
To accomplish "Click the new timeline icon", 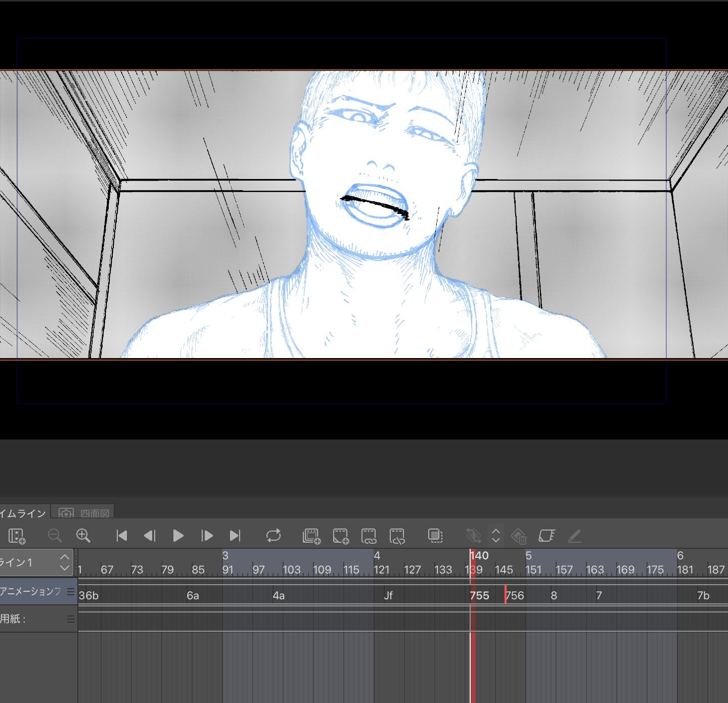I will click(x=17, y=536).
